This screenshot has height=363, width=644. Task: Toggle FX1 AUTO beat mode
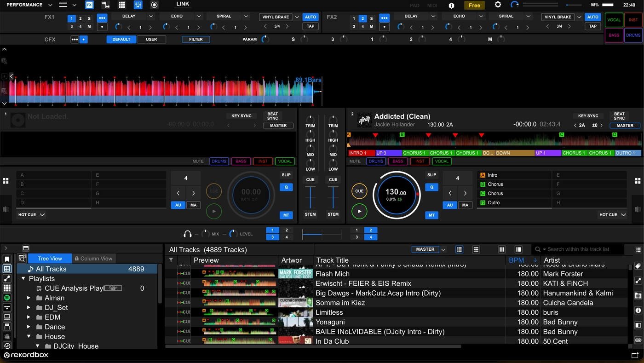pyautogui.click(x=310, y=17)
